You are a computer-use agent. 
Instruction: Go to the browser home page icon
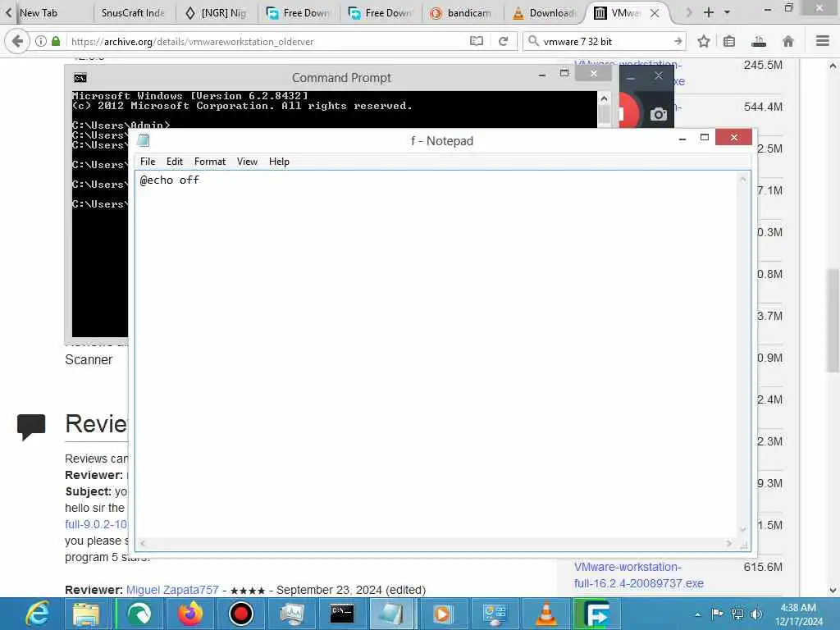[788, 41]
